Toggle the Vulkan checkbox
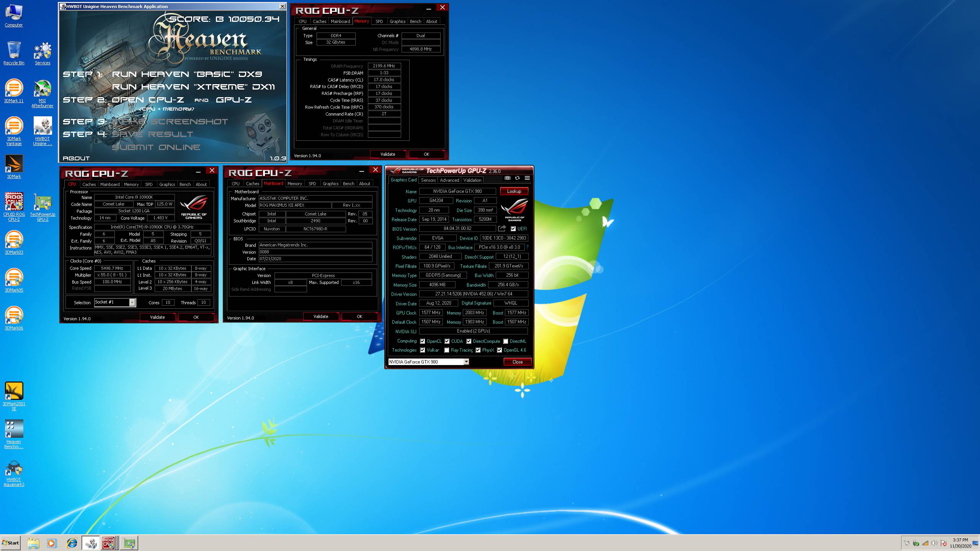Image resolution: width=980 pixels, height=551 pixels. pyautogui.click(x=423, y=350)
